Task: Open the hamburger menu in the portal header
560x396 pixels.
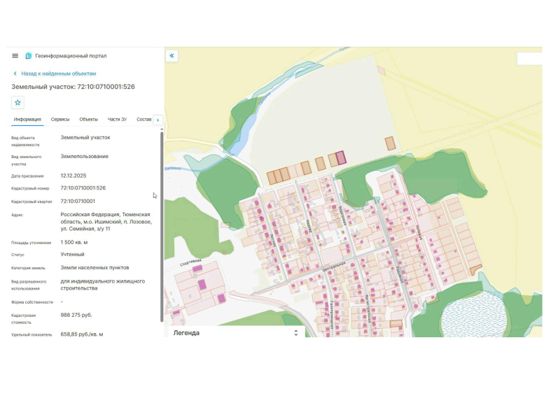Action: [15, 56]
